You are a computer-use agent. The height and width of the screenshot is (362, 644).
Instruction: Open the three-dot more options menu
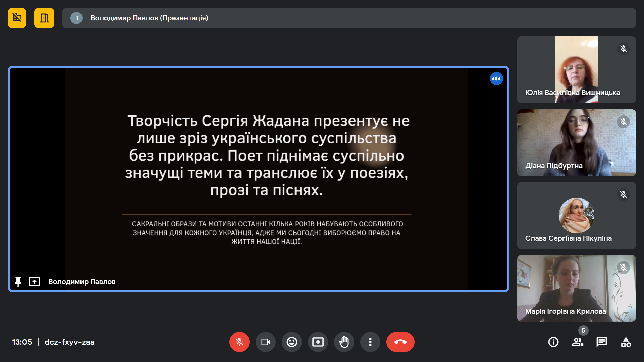(x=370, y=342)
